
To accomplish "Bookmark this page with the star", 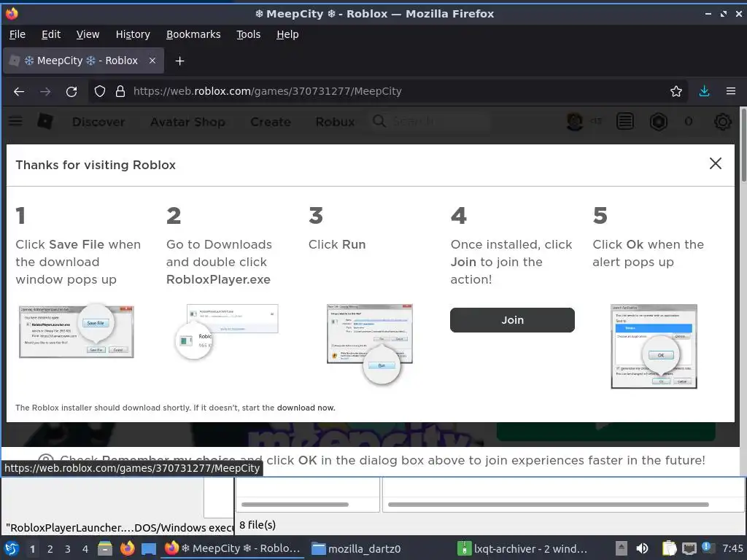I will coord(676,91).
